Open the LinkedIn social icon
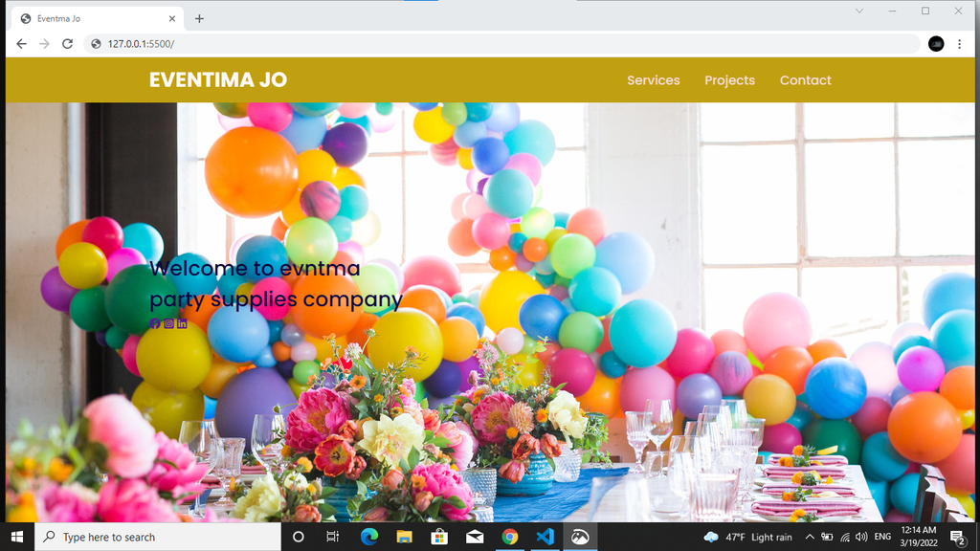The image size is (980, 551). (x=182, y=323)
